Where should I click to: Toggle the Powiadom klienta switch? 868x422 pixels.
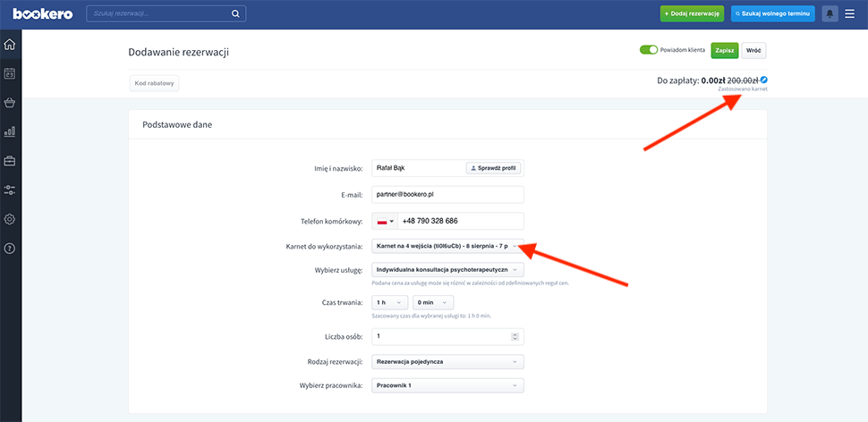(649, 51)
